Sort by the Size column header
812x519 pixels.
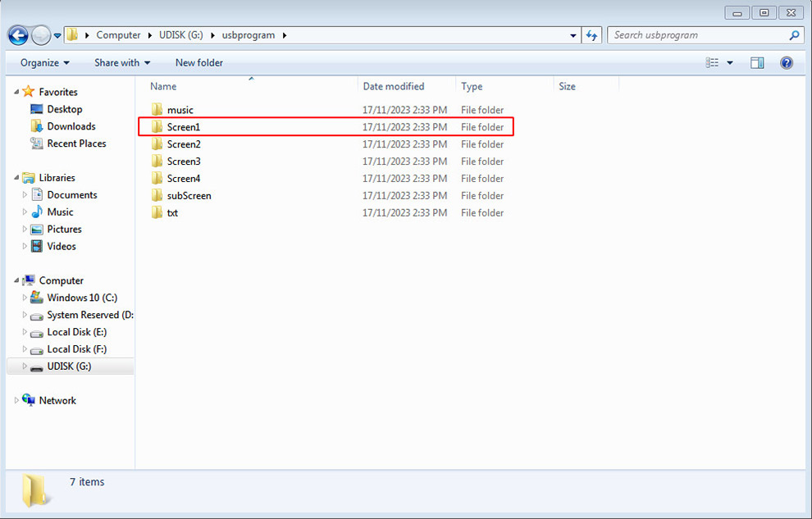click(567, 86)
